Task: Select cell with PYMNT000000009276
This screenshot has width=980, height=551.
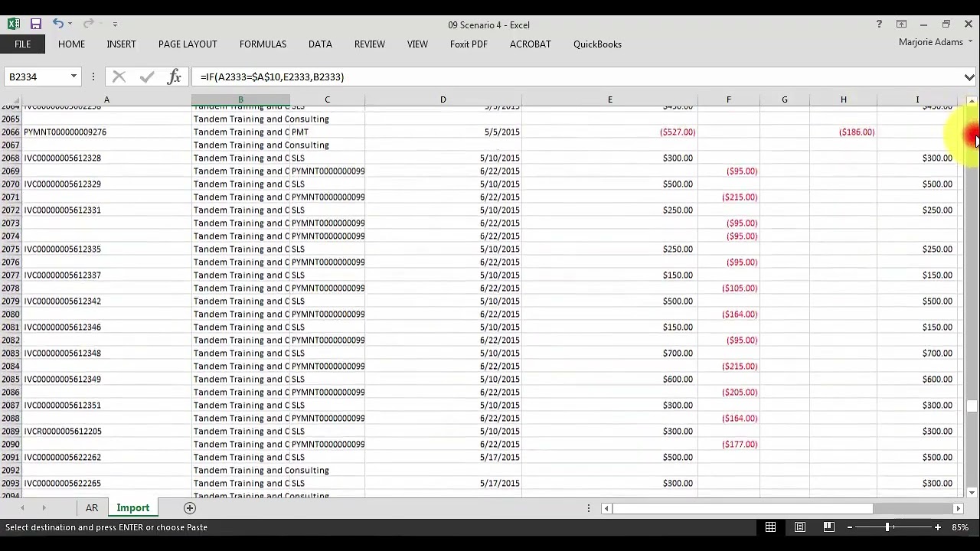Action: point(106,132)
